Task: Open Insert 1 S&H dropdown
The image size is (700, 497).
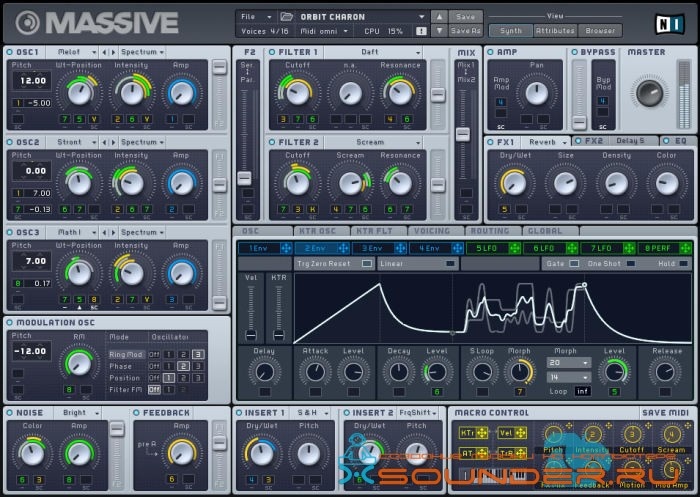Action: pos(311,413)
